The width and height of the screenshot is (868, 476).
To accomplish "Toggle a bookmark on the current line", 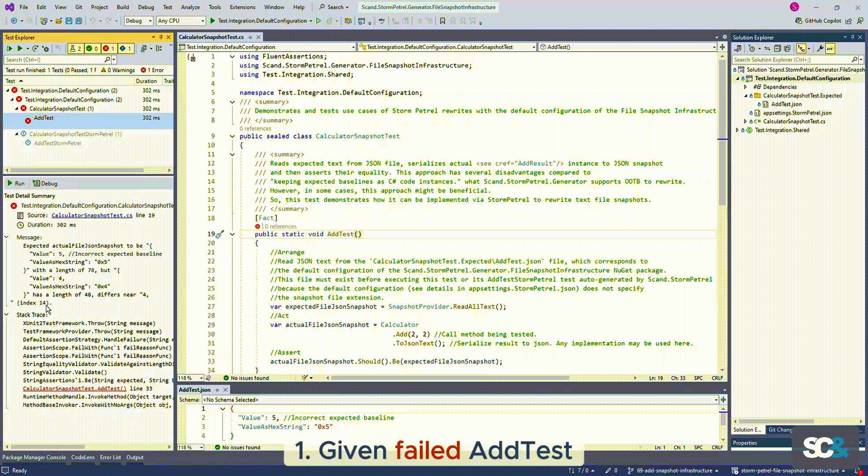I will point(442,21).
